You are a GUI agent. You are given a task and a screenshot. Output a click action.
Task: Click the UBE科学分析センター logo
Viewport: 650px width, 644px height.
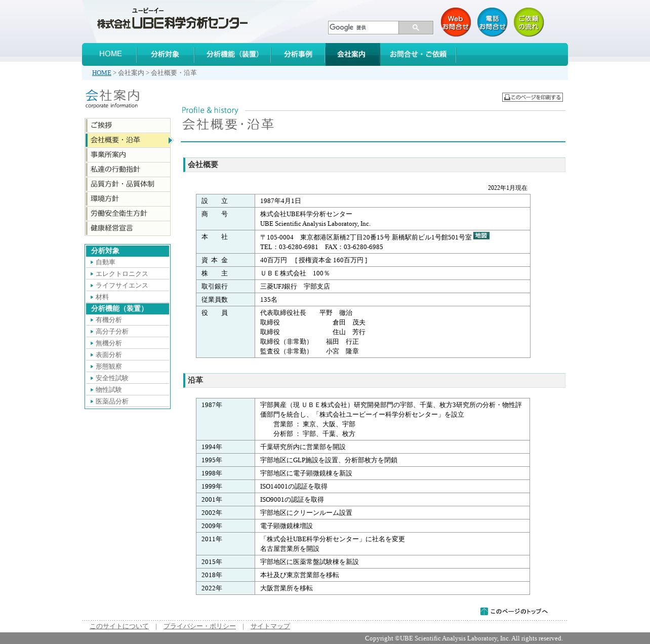173,19
